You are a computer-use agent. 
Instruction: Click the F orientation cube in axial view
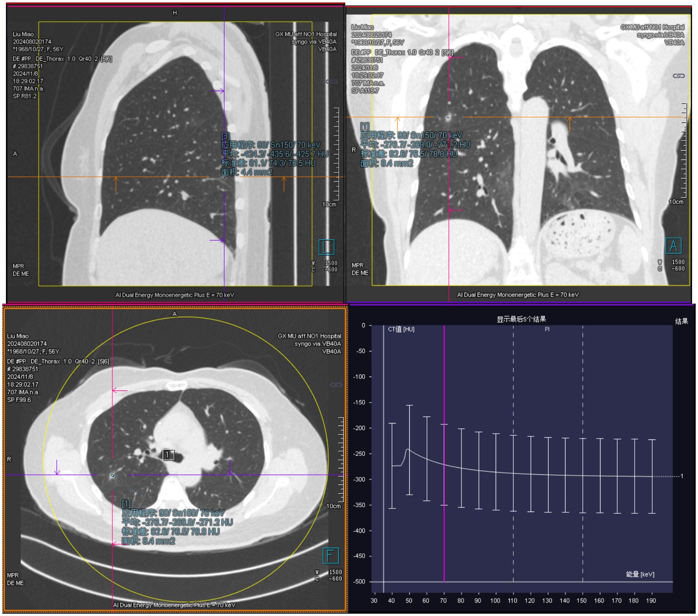click(x=330, y=555)
